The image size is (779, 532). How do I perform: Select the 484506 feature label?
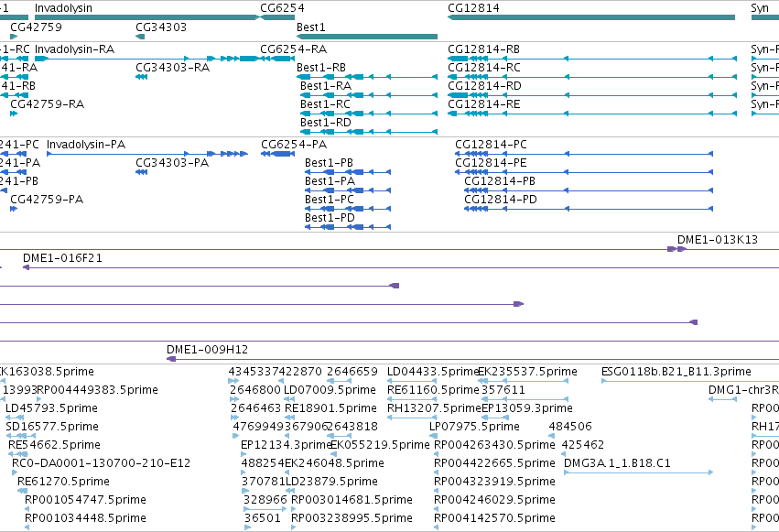pos(570,427)
